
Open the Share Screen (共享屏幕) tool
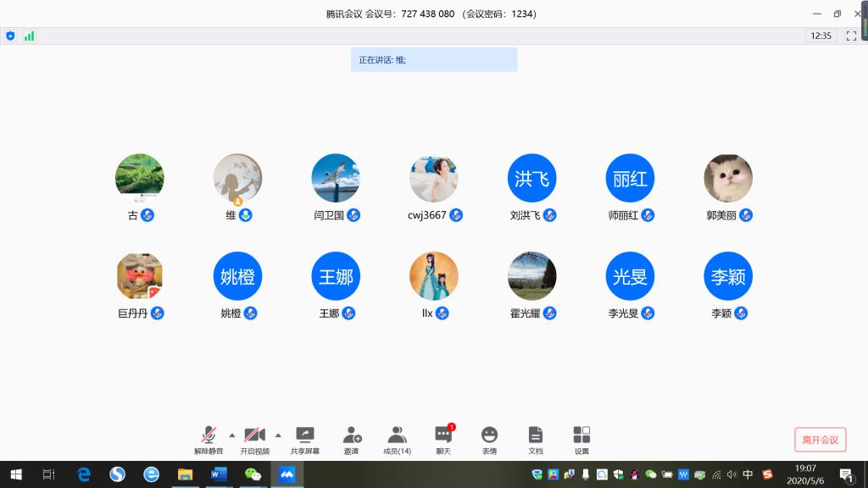click(x=304, y=440)
